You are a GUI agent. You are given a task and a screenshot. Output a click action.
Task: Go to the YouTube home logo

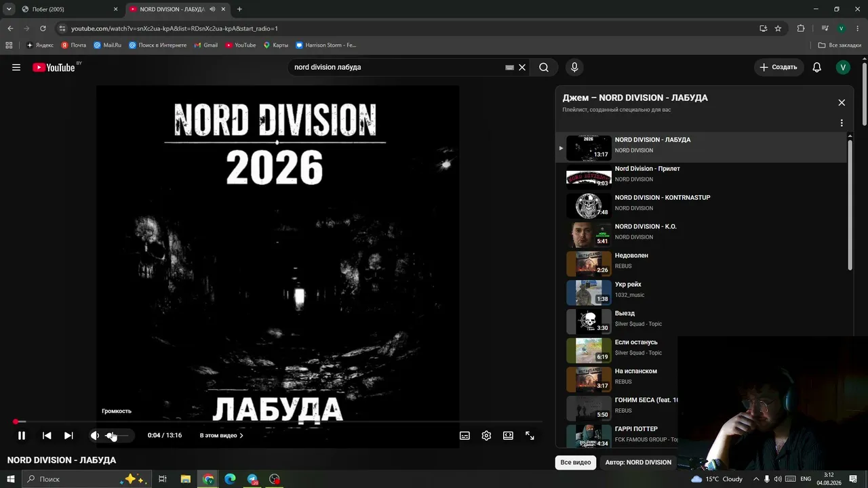[x=54, y=67]
